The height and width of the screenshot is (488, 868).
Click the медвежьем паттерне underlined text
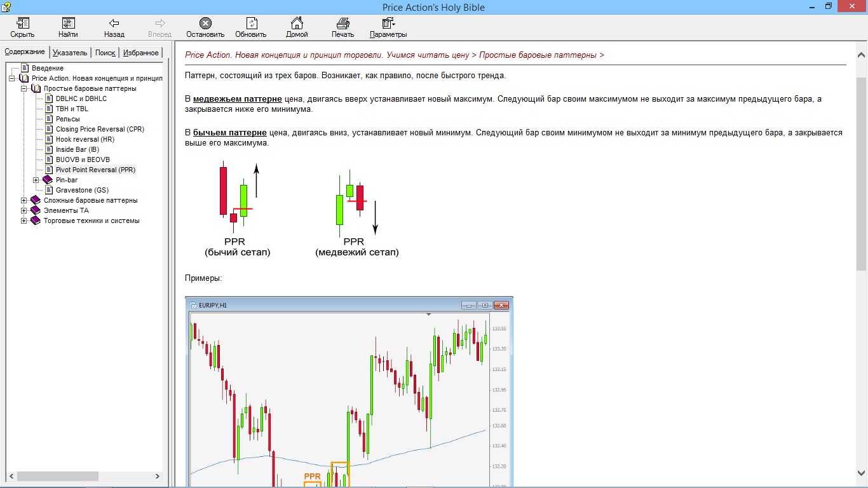pos(238,99)
